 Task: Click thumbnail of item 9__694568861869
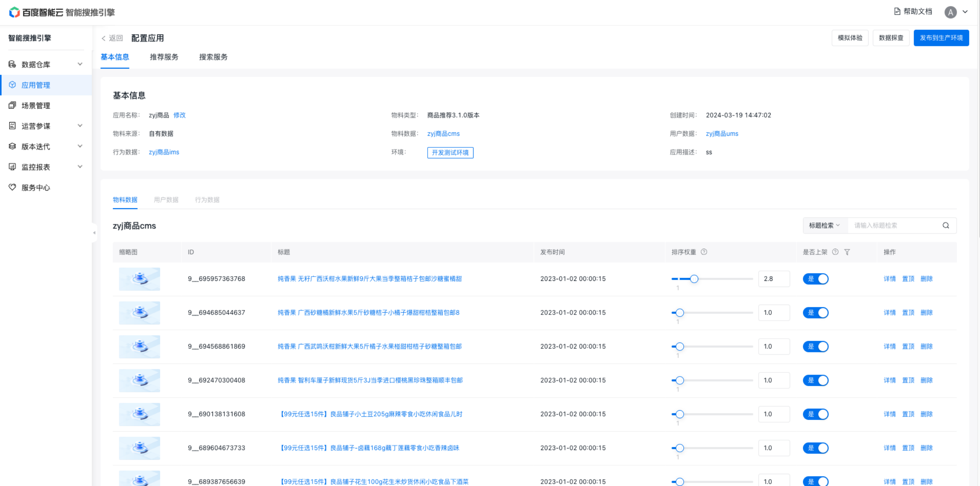(x=139, y=346)
